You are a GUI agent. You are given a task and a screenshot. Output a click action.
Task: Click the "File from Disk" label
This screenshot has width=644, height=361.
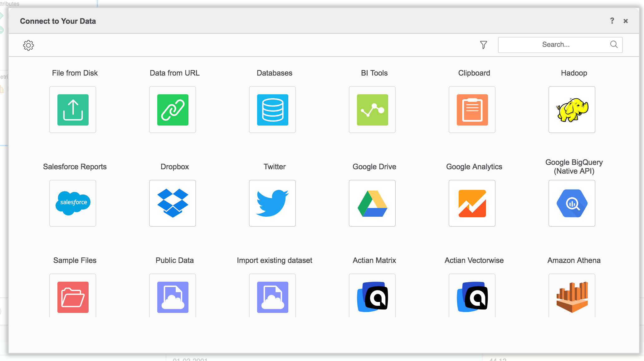click(75, 73)
